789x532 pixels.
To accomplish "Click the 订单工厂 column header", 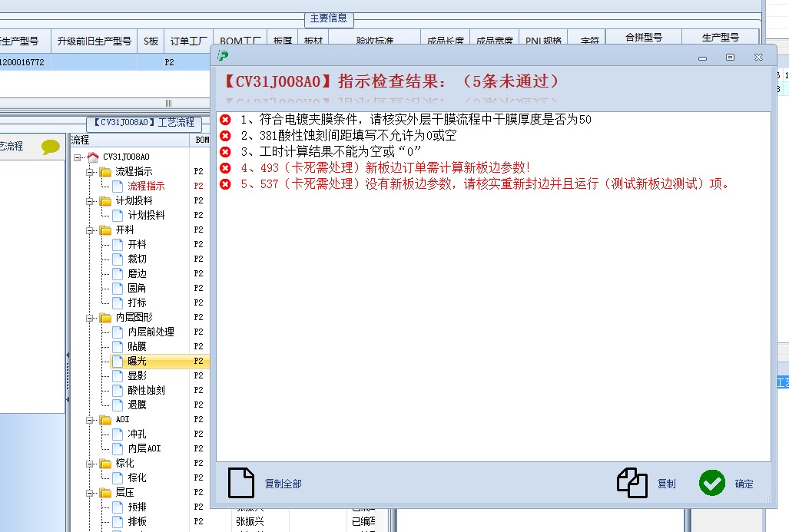I will (189, 41).
